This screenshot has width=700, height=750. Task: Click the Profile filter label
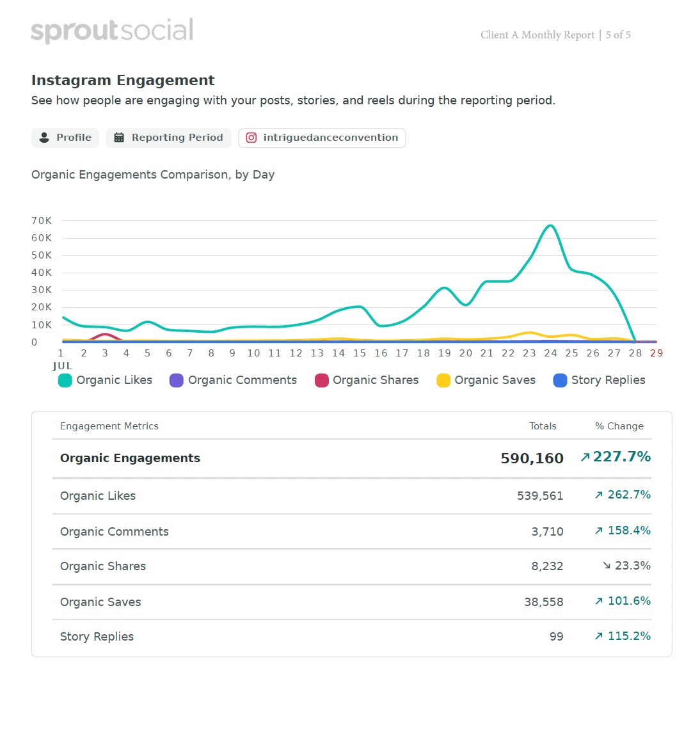click(x=74, y=138)
